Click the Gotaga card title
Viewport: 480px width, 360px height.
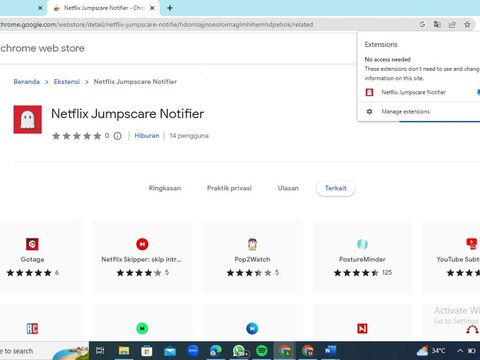(x=32, y=259)
